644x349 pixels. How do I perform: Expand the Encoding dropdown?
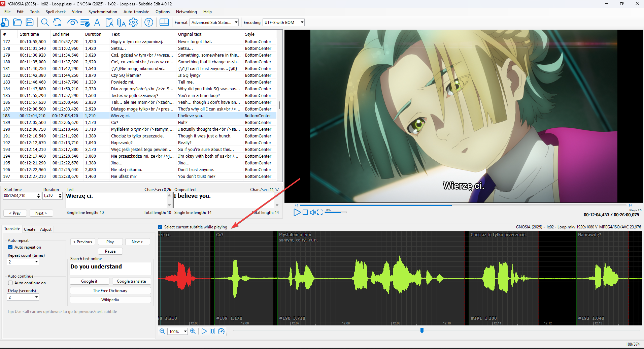[284, 23]
